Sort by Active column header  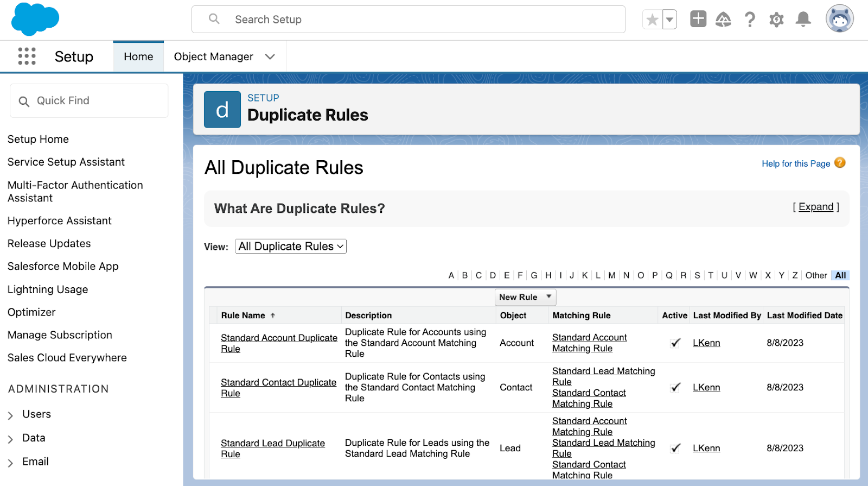pyautogui.click(x=674, y=315)
